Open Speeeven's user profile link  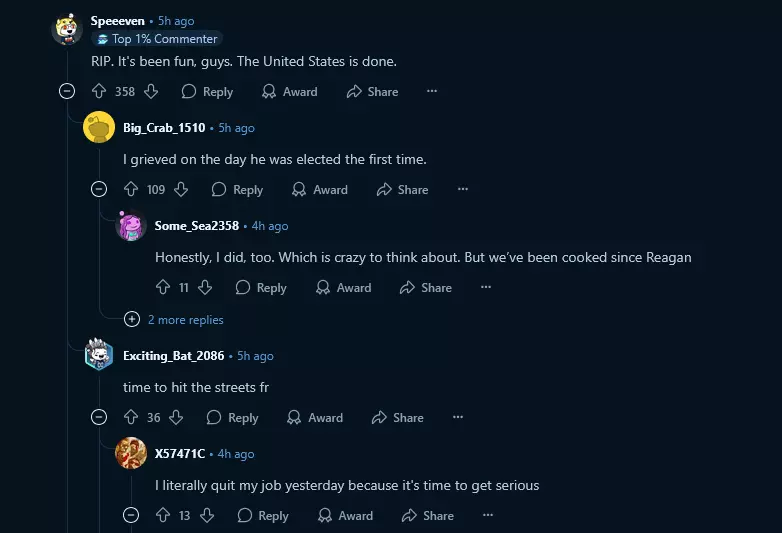coord(118,21)
